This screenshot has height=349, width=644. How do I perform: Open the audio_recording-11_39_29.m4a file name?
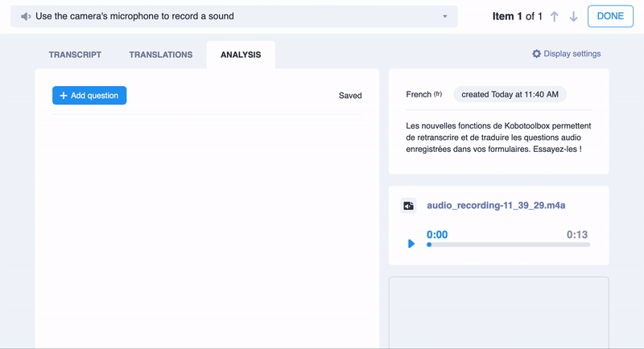pos(496,205)
